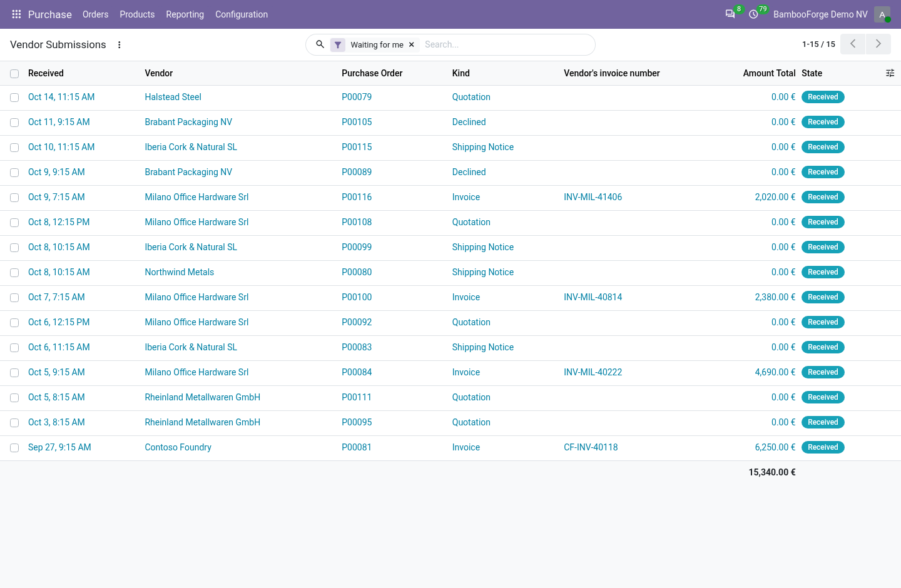901x588 pixels.
Task: Open the Configuration menu
Action: (x=242, y=14)
